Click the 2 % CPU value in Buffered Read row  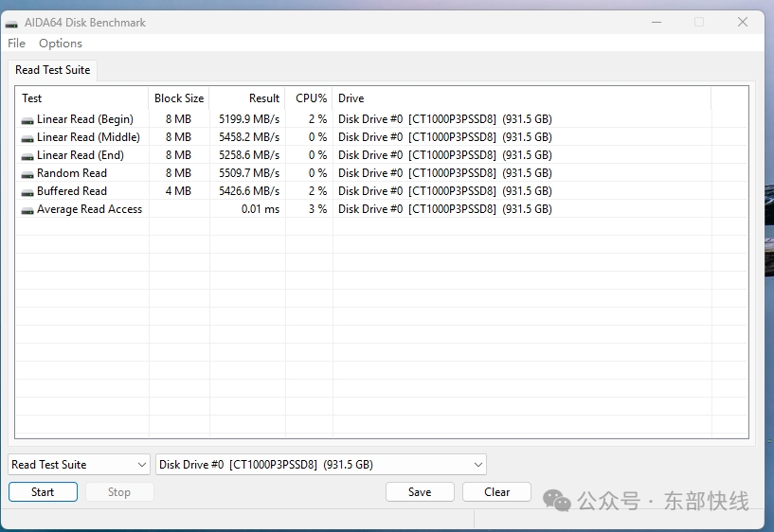[318, 191]
